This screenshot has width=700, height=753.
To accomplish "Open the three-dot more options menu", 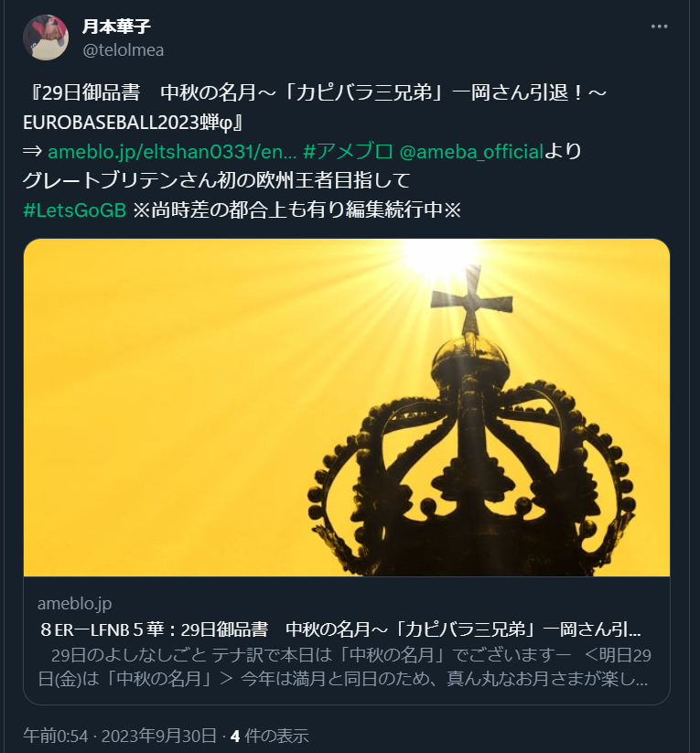I will [659, 27].
